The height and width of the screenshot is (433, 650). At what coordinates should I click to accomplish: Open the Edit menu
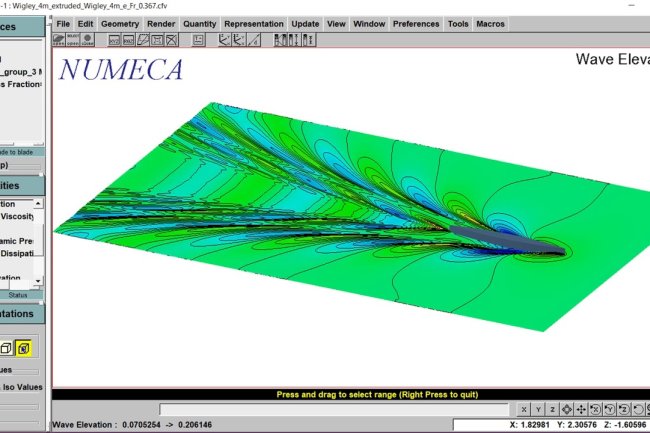85,24
